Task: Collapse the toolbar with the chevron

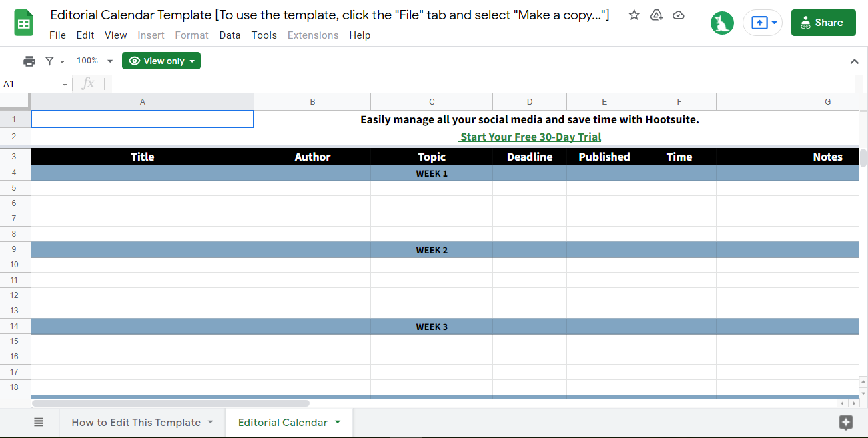Action: (x=855, y=61)
